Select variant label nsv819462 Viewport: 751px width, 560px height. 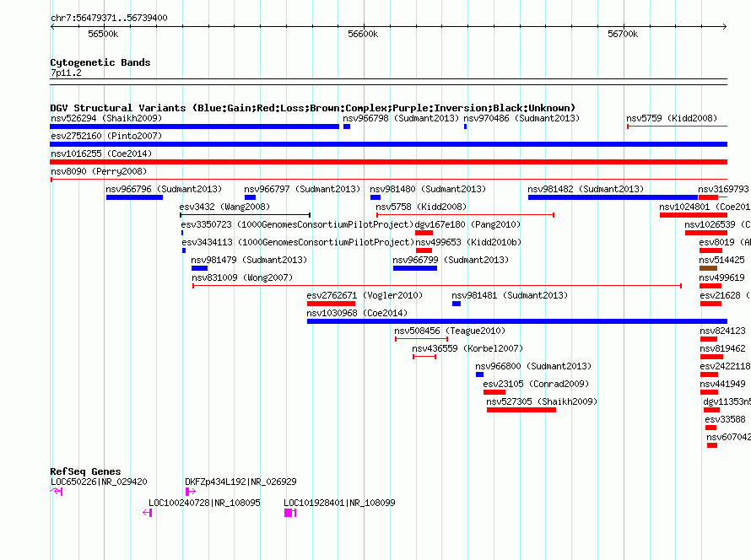pos(723,348)
